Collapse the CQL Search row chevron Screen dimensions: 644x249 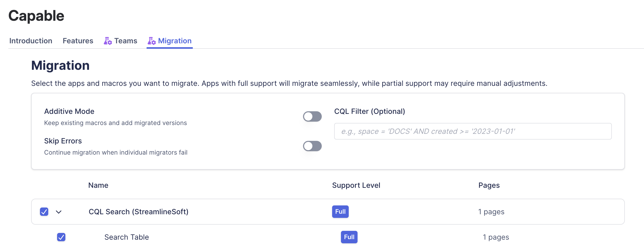pos(59,212)
